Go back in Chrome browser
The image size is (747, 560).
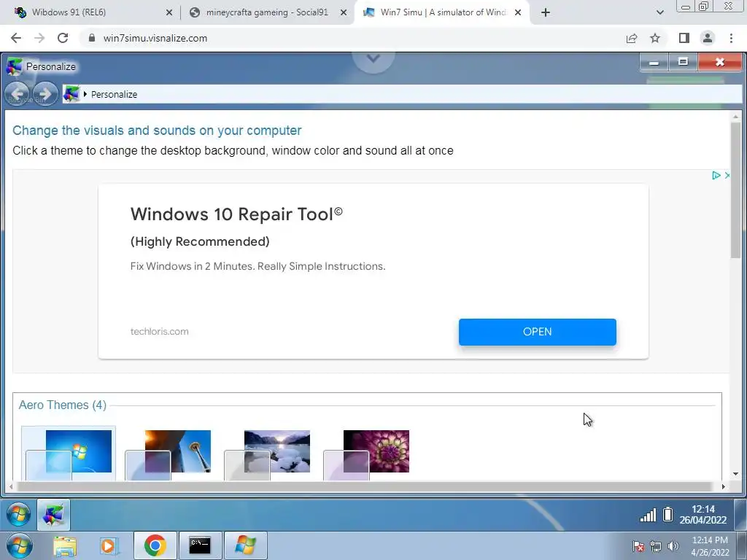point(16,38)
